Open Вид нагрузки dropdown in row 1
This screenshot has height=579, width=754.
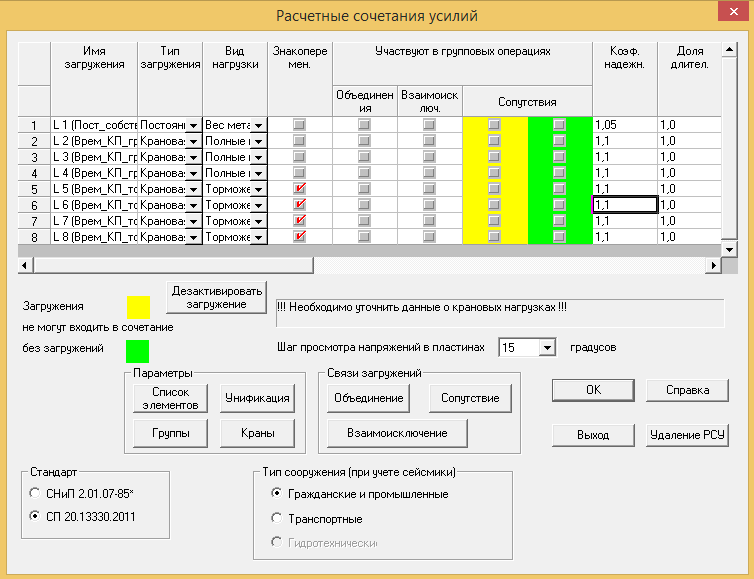(x=258, y=125)
